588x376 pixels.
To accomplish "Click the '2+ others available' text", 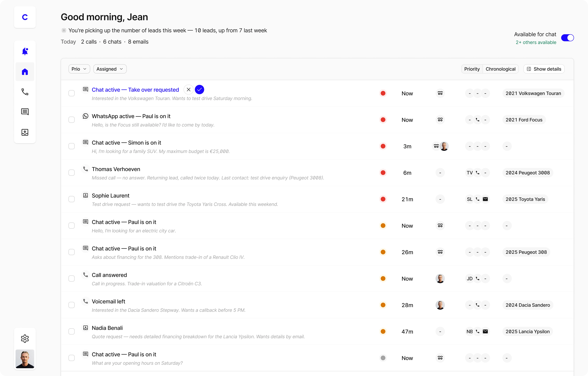I will pos(536,42).
